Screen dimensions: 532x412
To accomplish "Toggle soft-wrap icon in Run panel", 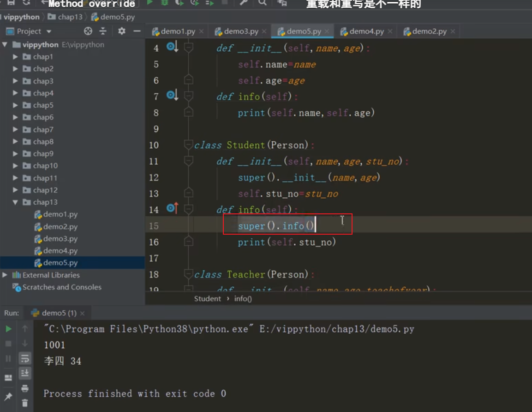I will pos(25,358).
